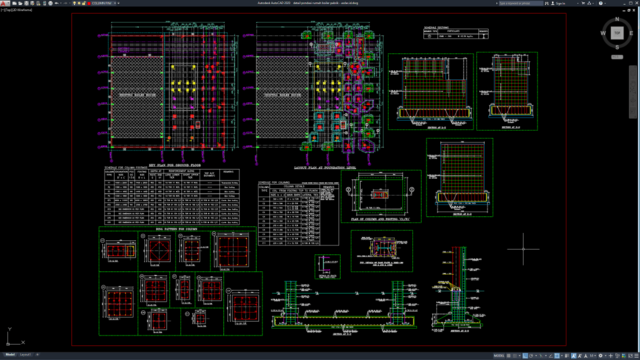
Task: Toggle Ortho mode in the status bar
Action: (x=525, y=356)
